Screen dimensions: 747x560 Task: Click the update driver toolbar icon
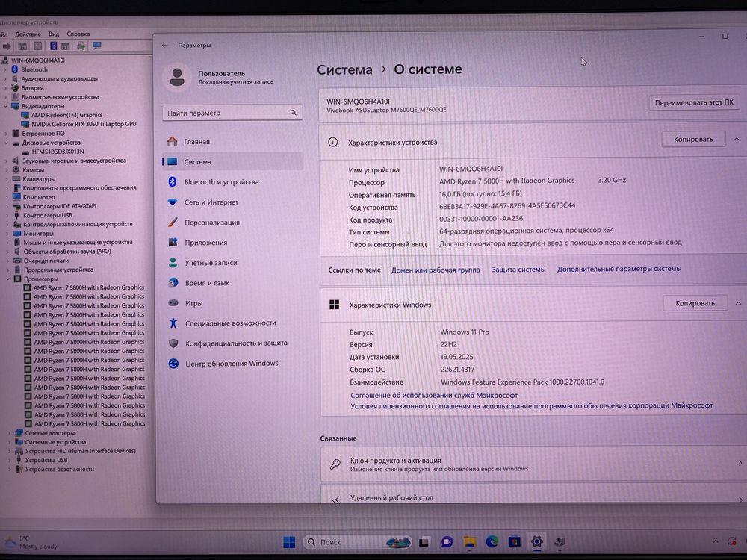(x=81, y=46)
